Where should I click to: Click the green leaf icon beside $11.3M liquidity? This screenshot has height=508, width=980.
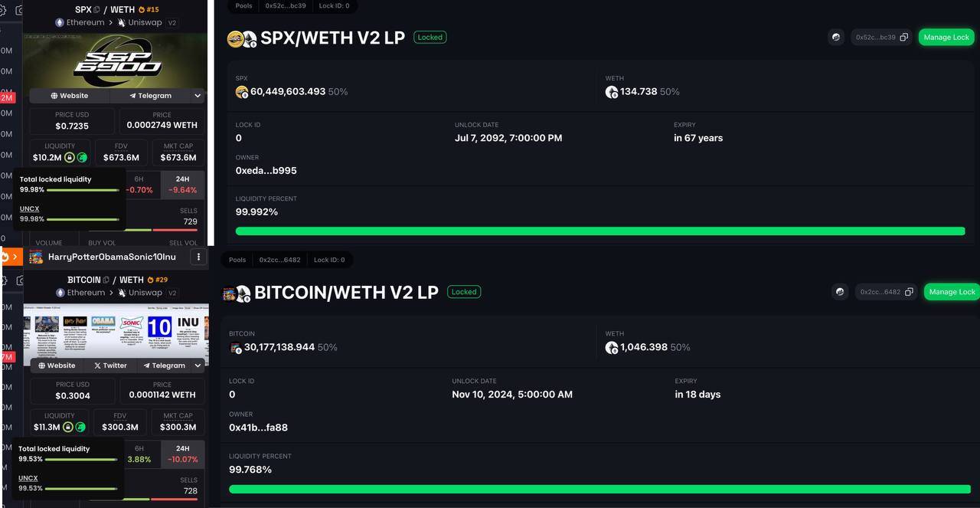(80, 427)
